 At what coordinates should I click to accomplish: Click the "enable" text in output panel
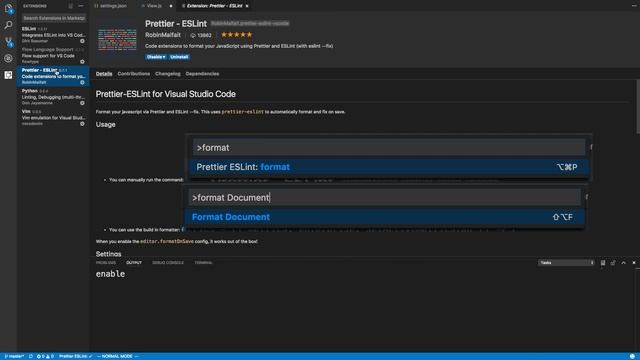(110, 274)
